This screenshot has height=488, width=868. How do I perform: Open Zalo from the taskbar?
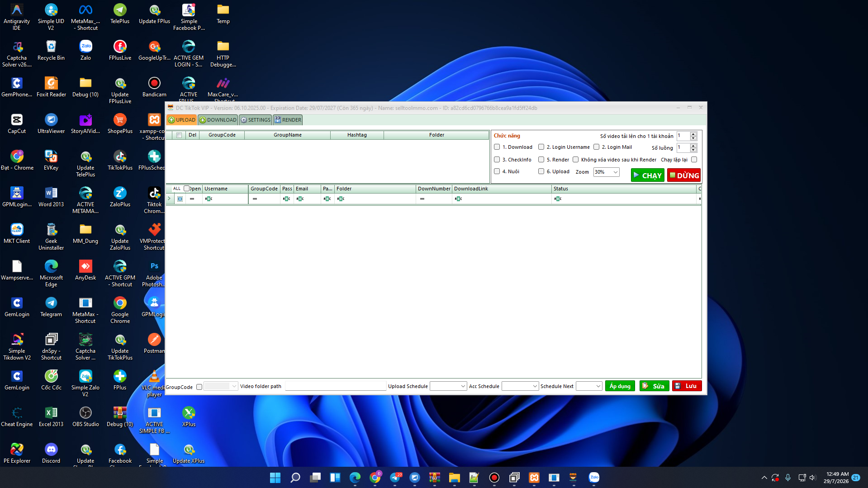(594, 478)
